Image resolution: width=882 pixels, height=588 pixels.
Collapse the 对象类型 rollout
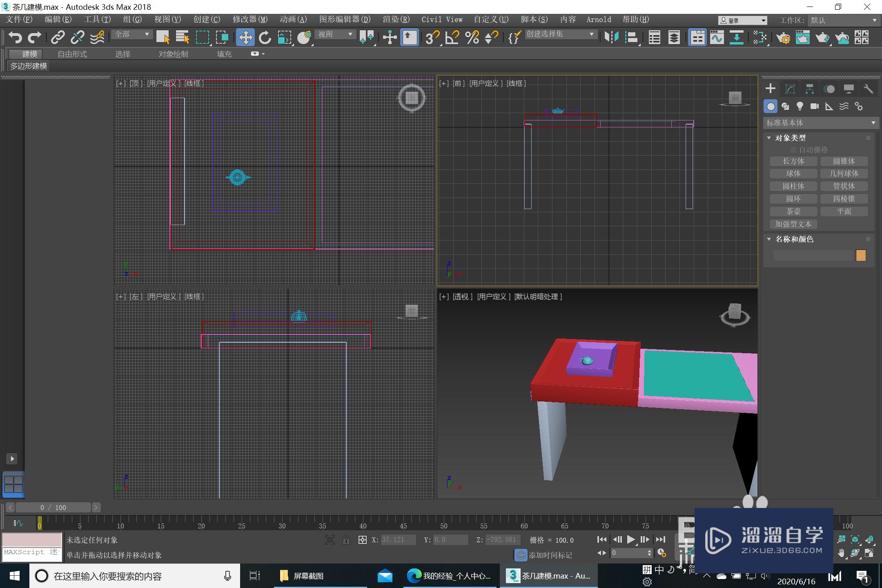click(x=769, y=138)
